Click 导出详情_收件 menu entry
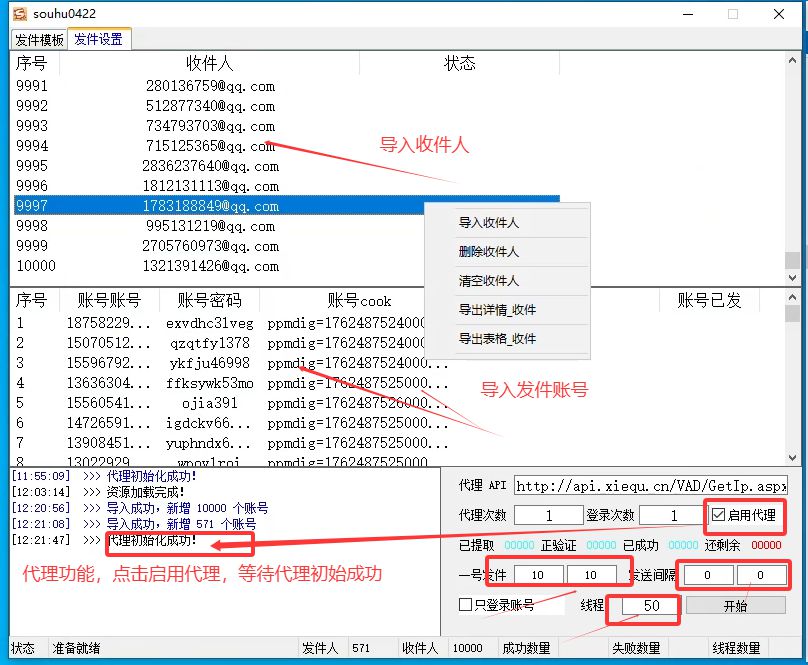Screen dimensions: 808x665 497,310
